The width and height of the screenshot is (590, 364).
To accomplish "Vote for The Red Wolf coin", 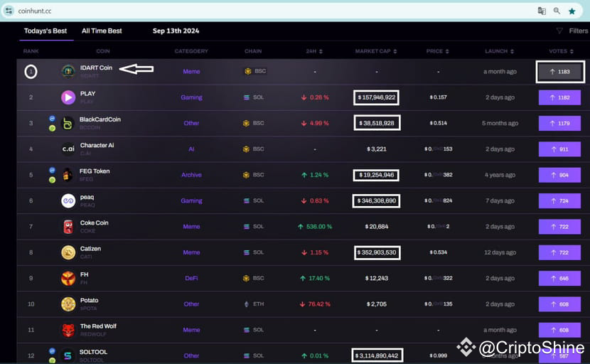I will (x=559, y=330).
